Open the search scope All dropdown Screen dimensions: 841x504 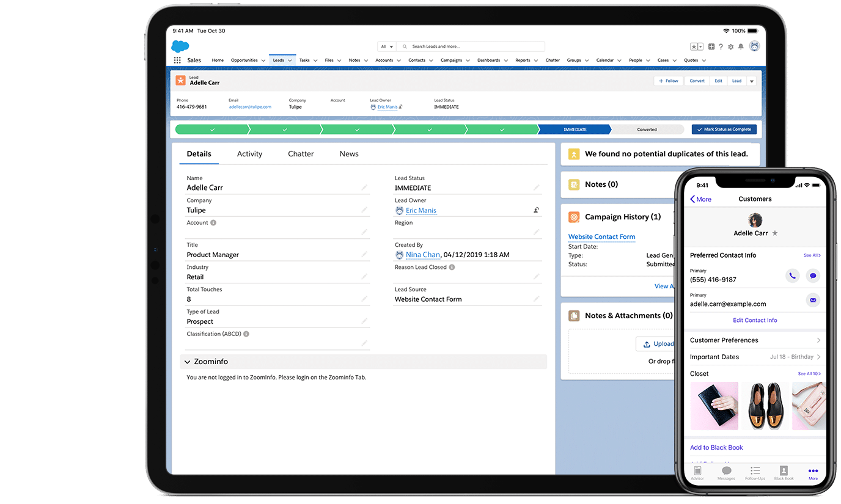[x=387, y=46]
